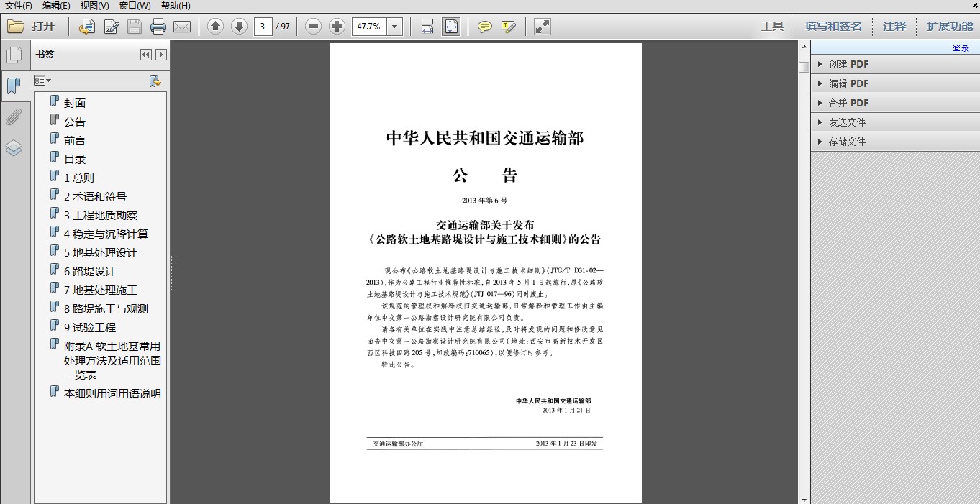980x504 pixels.
Task: Jump to the 2 术语和符号 bookmark
Action: pyautogui.click(x=95, y=196)
